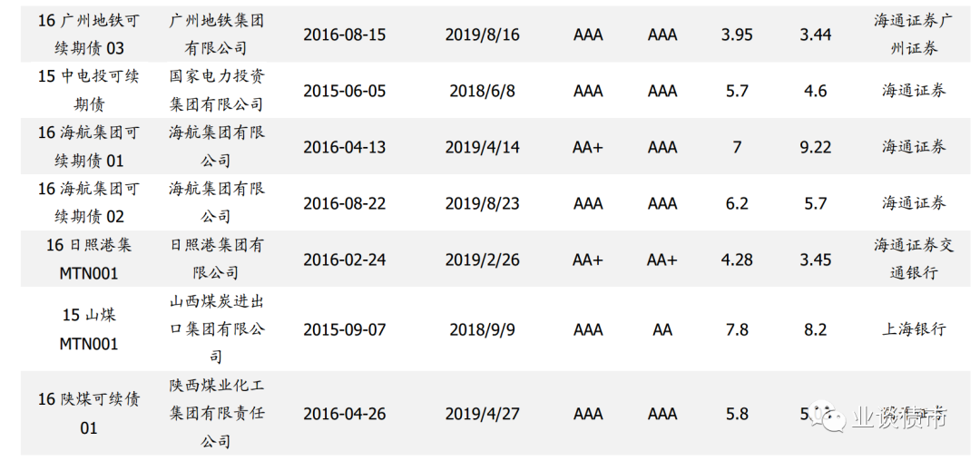980x461 pixels.
Task: Select the 2015-06-05 date cell
Action: point(345,91)
